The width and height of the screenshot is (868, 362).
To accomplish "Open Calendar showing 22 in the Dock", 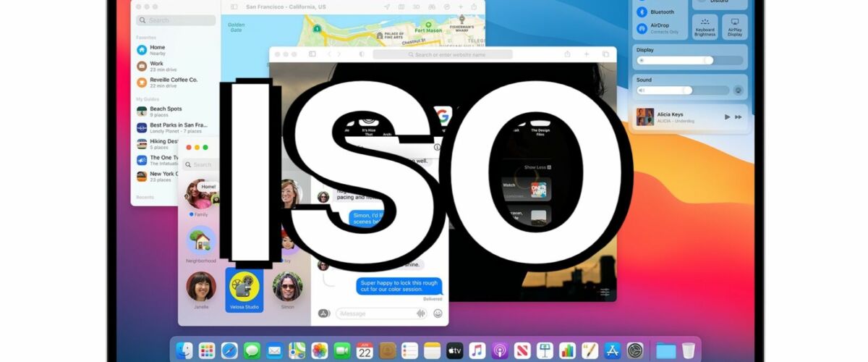I will point(365,351).
